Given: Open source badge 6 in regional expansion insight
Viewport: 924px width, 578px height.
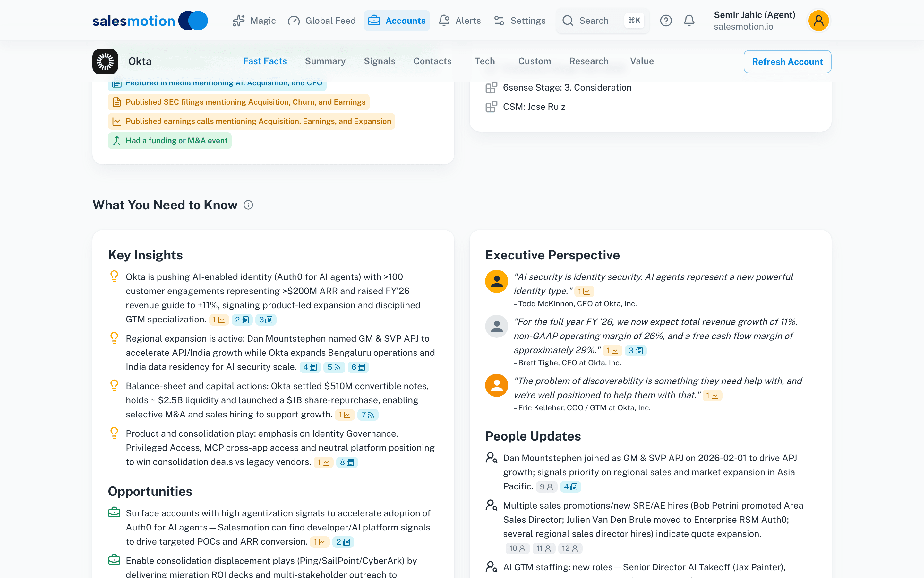Looking at the screenshot, I should [x=358, y=367].
